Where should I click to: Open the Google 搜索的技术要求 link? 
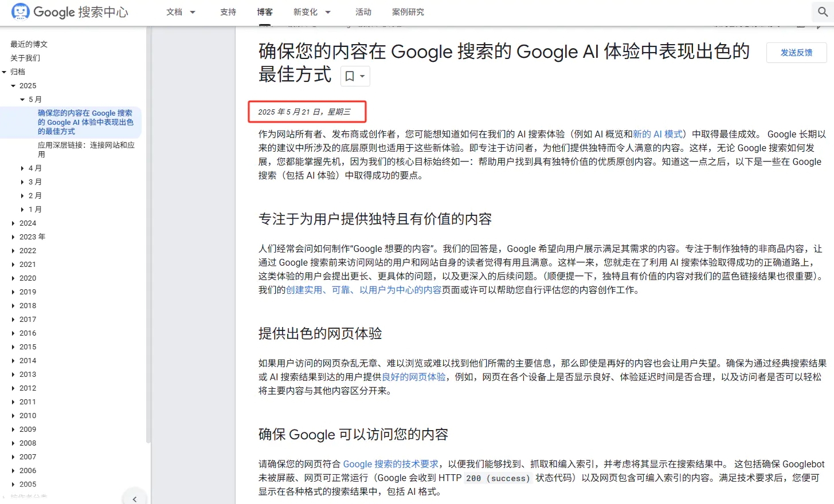[x=391, y=464]
